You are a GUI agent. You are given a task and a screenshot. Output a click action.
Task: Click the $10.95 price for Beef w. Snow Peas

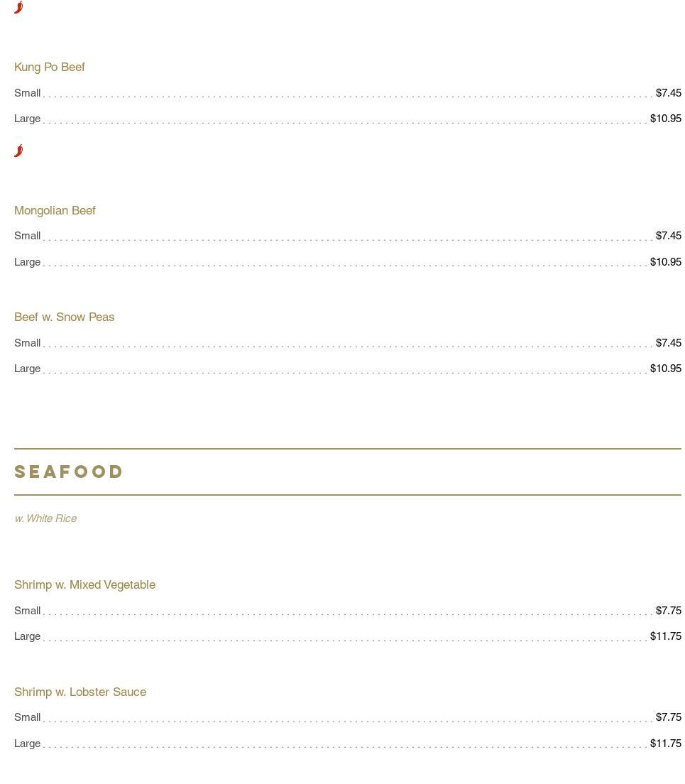click(x=665, y=369)
